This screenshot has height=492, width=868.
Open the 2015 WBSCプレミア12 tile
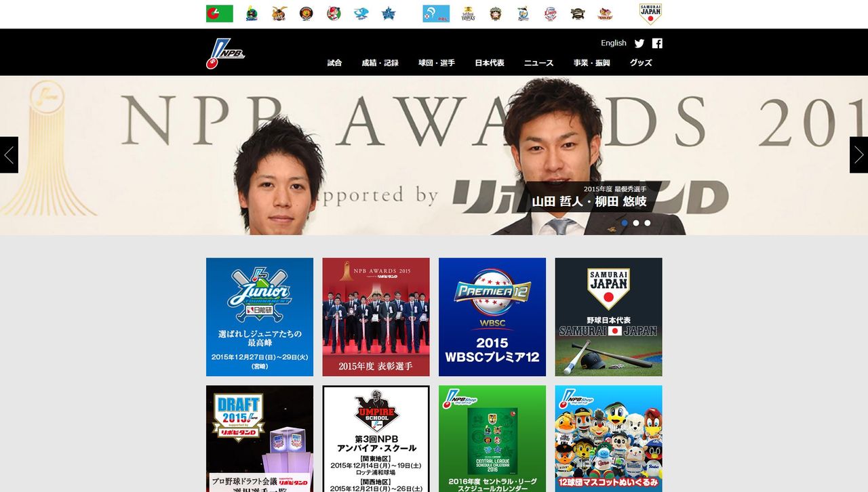[x=492, y=316]
